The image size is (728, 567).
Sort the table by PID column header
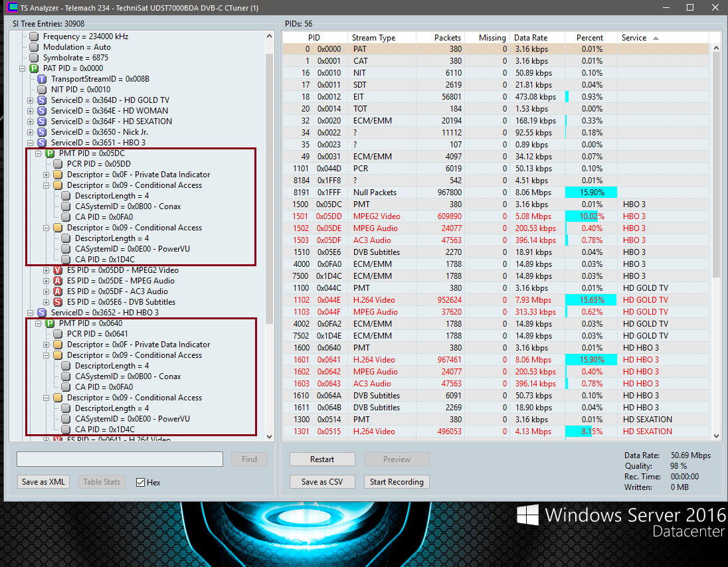coord(315,38)
